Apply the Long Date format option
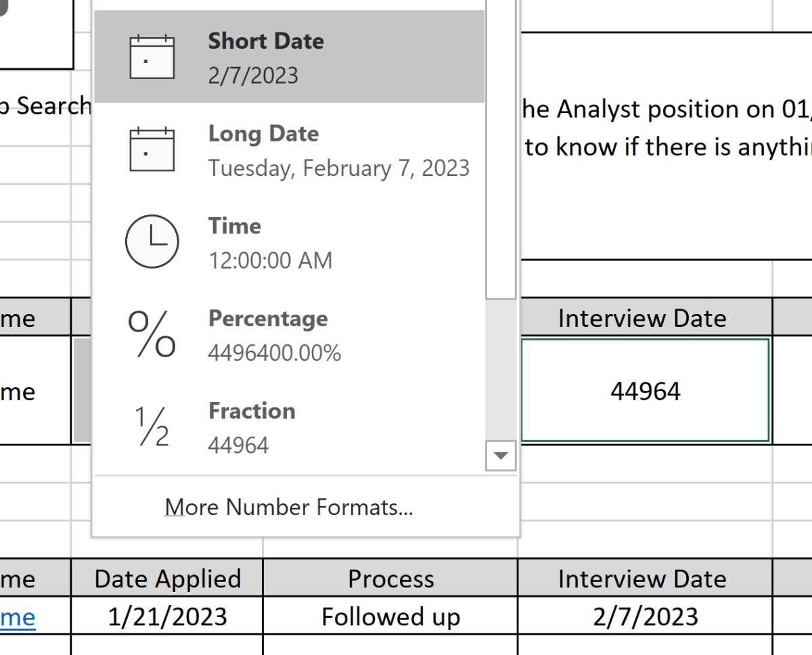This screenshot has height=655, width=812. coord(304,150)
